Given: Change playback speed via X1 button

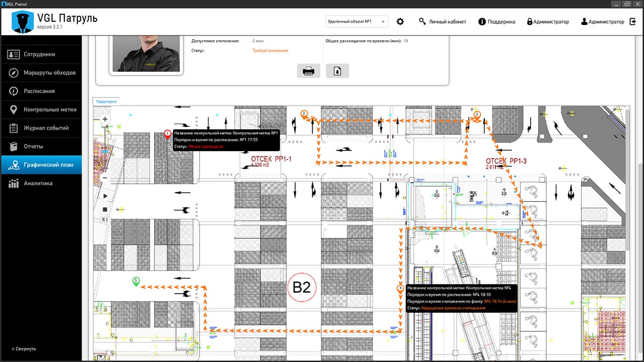Looking at the screenshot, I should pyautogui.click(x=105, y=219).
